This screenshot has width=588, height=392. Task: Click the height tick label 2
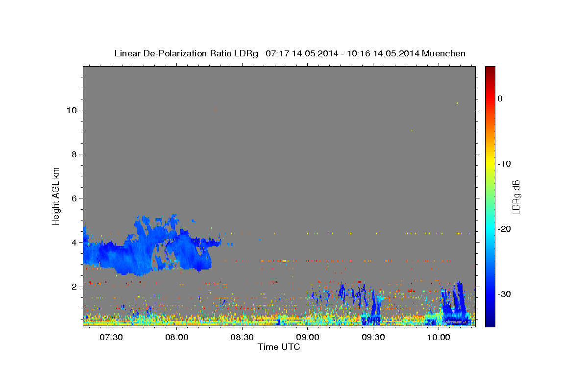(74, 286)
